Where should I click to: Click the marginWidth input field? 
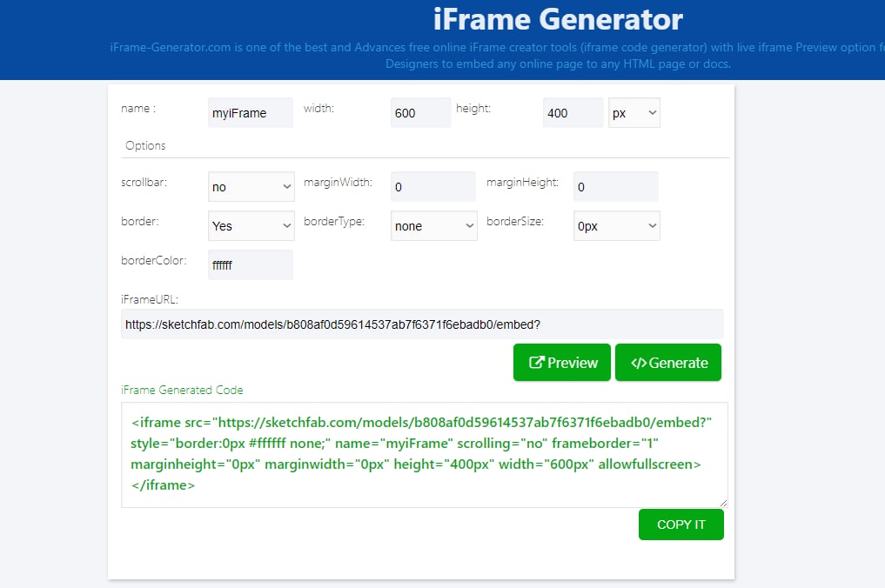432,187
